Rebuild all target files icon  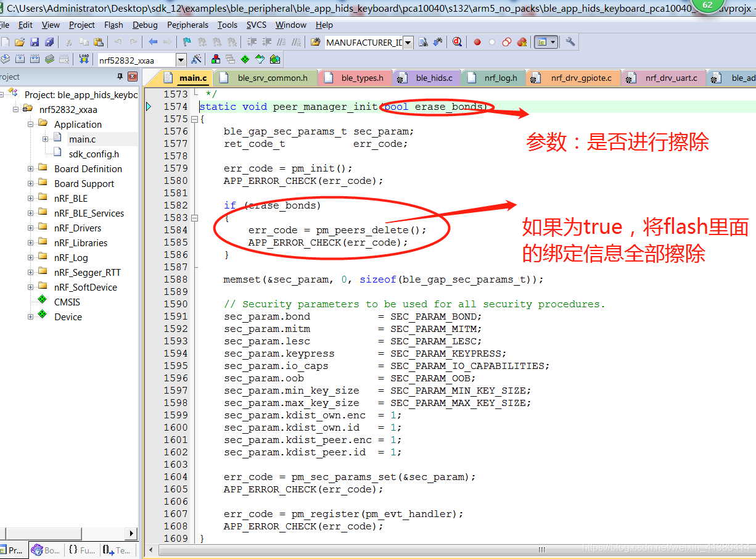click(x=35, y=59)
